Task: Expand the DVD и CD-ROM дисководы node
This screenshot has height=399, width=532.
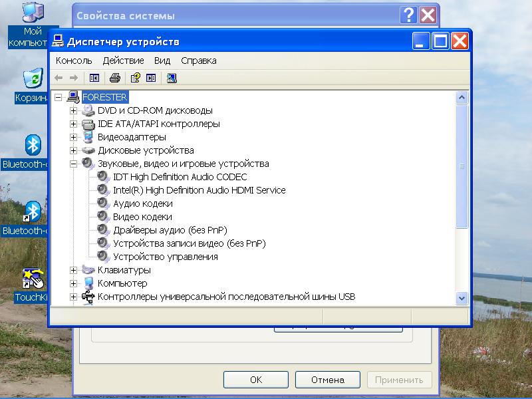Action: 74,110
